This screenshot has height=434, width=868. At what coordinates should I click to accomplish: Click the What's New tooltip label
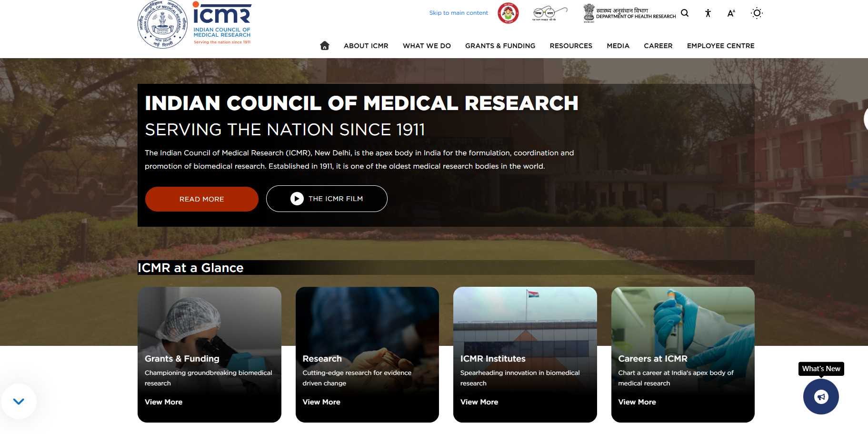click(821, 369)
